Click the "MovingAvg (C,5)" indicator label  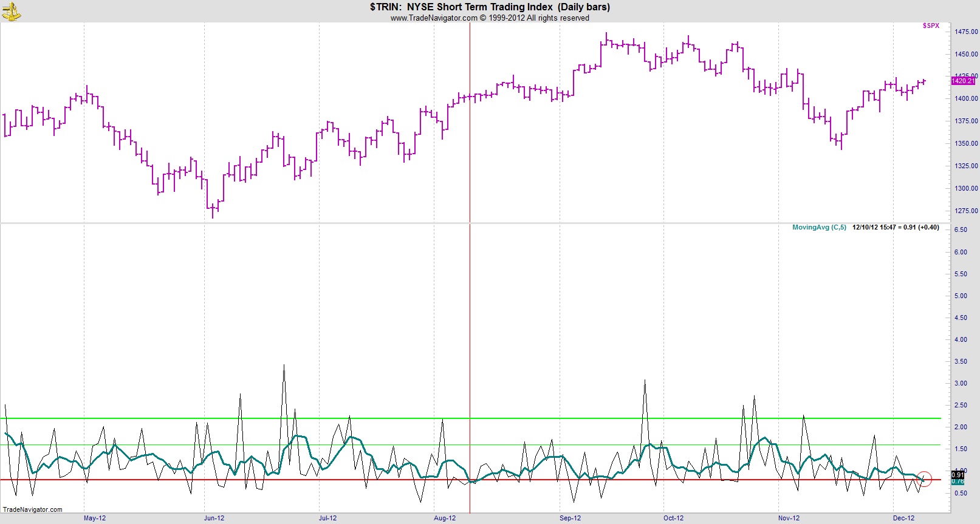click(x=819, y=228)
